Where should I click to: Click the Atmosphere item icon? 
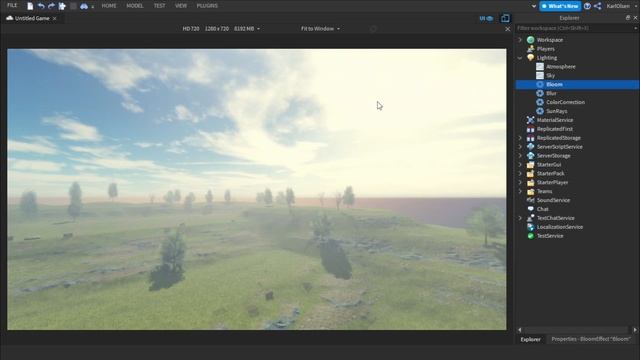[x=540, y=67]
